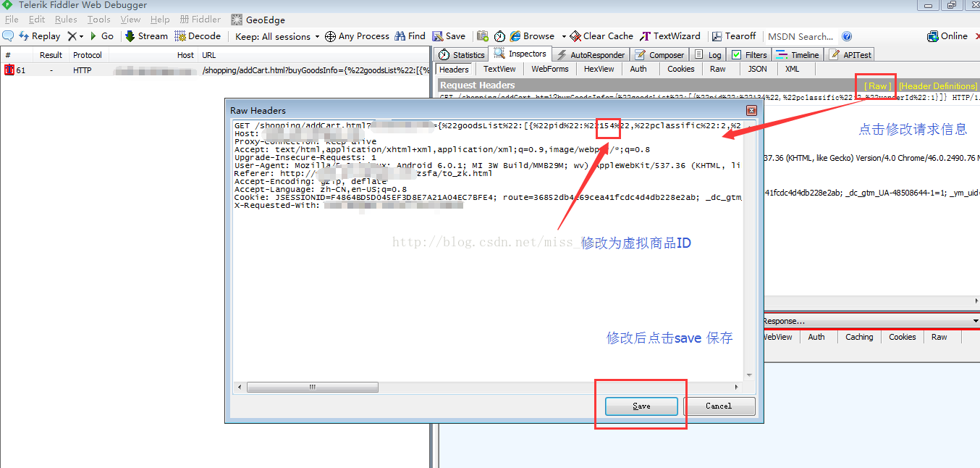Expand the Response dropdown arrow
Viewport: 980px width, 468px height.
click(x=975, y=321)
